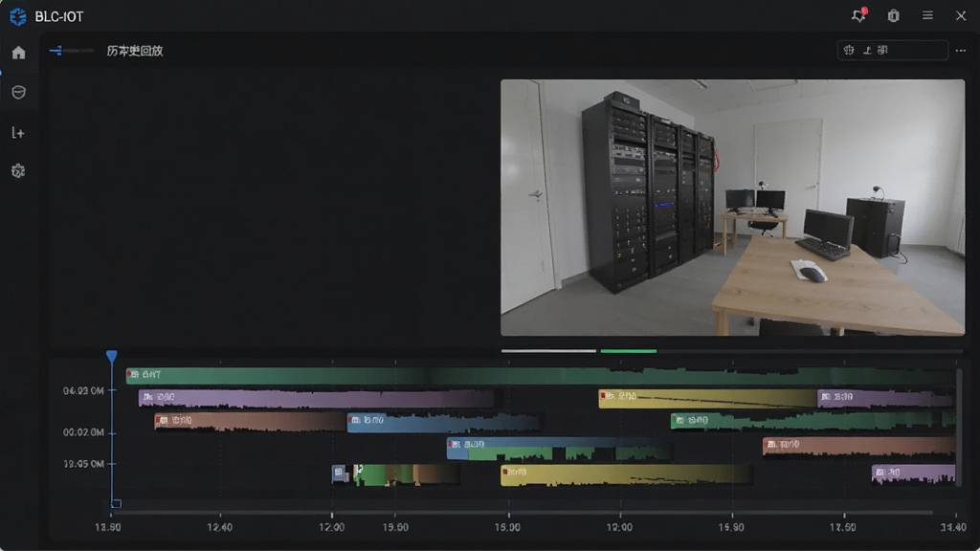The width and height of the screenshot is (980, 551).
Task: Select the long green top-row timeline clip
Action: [x=541, y=375]
